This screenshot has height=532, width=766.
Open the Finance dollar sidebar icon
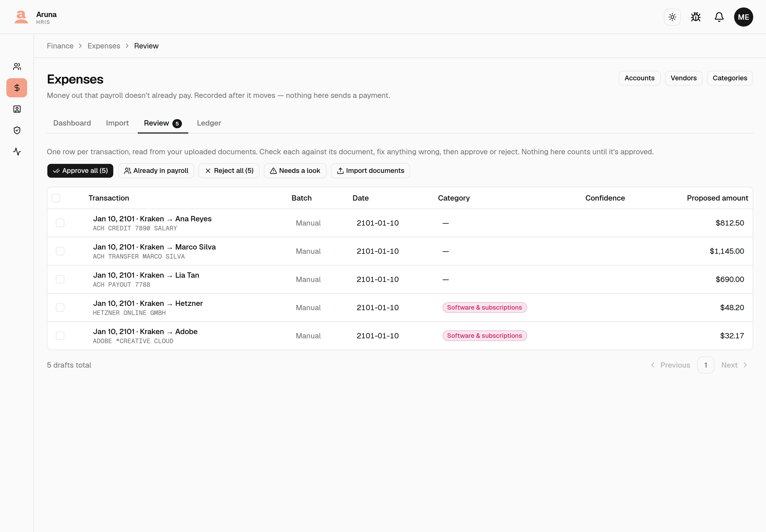[x=17, y=88]
